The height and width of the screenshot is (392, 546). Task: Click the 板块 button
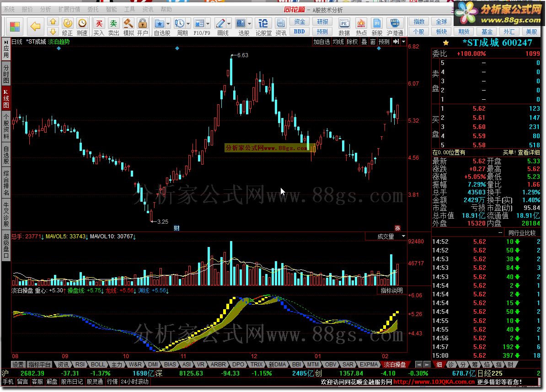coord(441,32)
